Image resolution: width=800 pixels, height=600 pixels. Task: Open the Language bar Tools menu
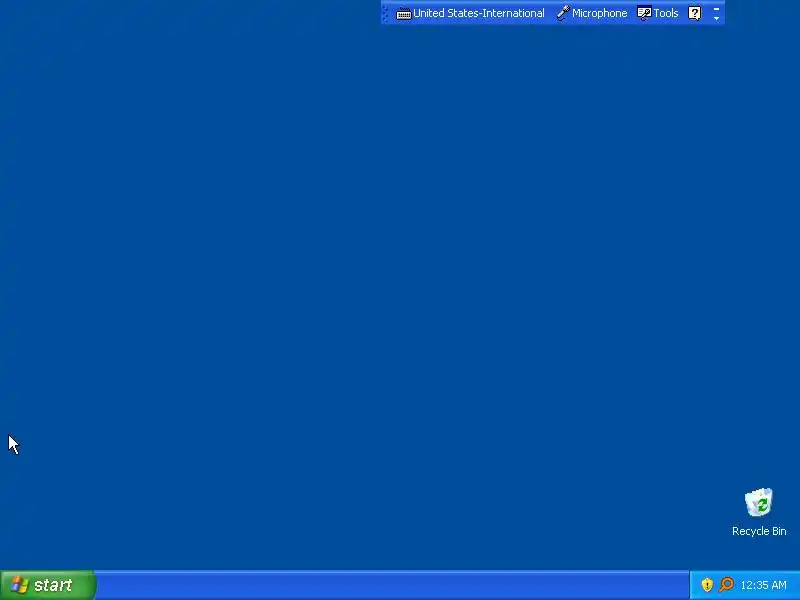[x=658, y=13]
